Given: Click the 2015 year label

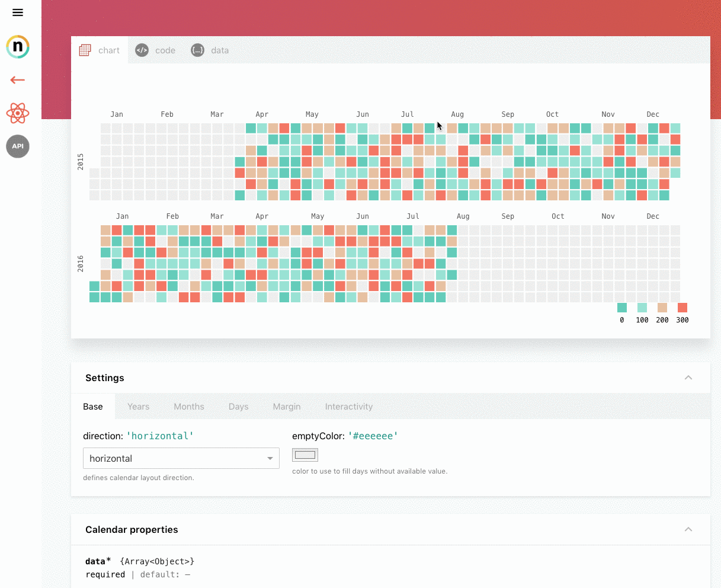Looking at the screenshot, I should point(81,162).
